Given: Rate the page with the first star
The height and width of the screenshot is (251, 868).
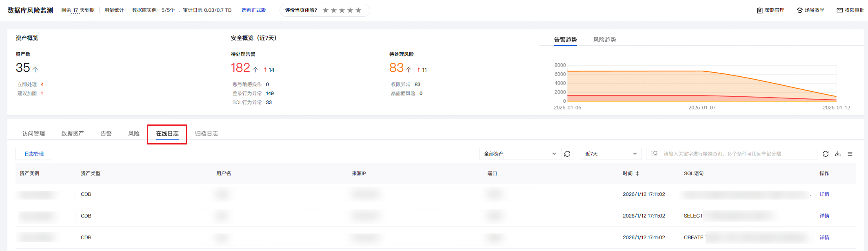Looking at the screenshot, I should (x=326, y=10).
